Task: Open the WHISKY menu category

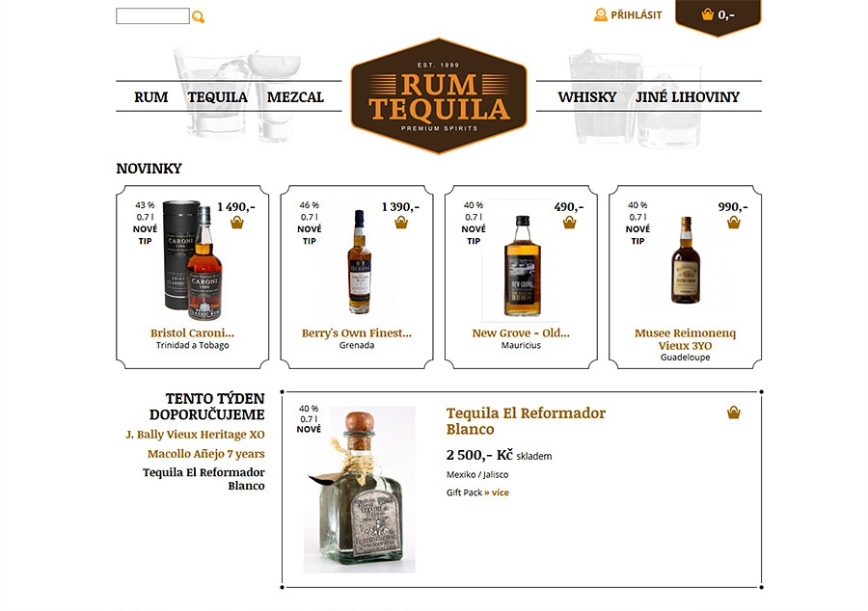Action: pyautogui.click(x=586, y=97)
